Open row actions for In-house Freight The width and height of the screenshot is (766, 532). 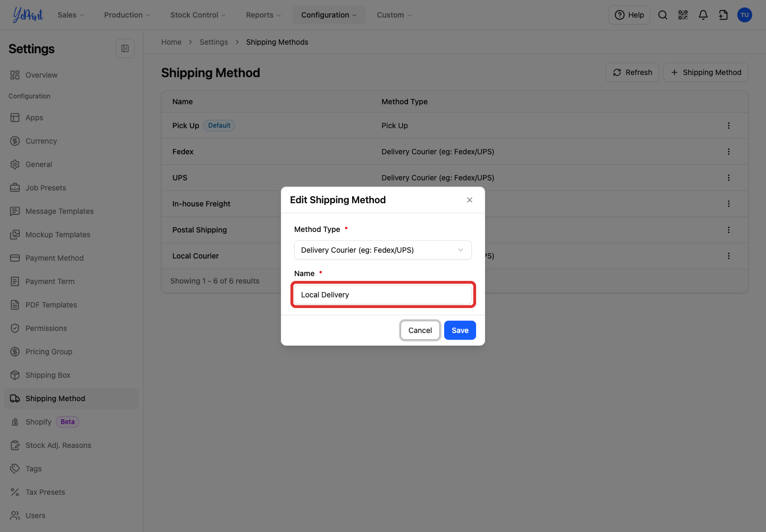point(729,204)
